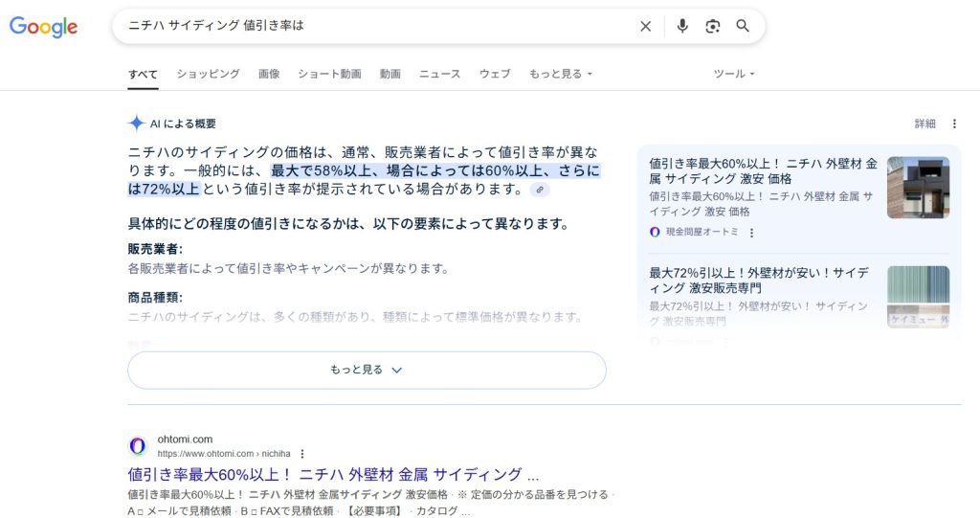Screen dimensions: 980x518
Task: Click the 商品種類: heading
Action: [x=155, y=298]
